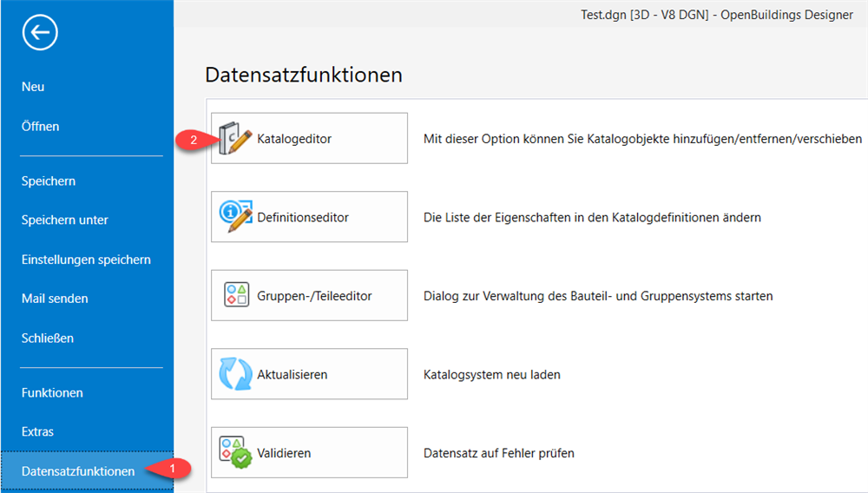Click the back arrow circle icon
The image size is (868, 493).
[40, 33]
